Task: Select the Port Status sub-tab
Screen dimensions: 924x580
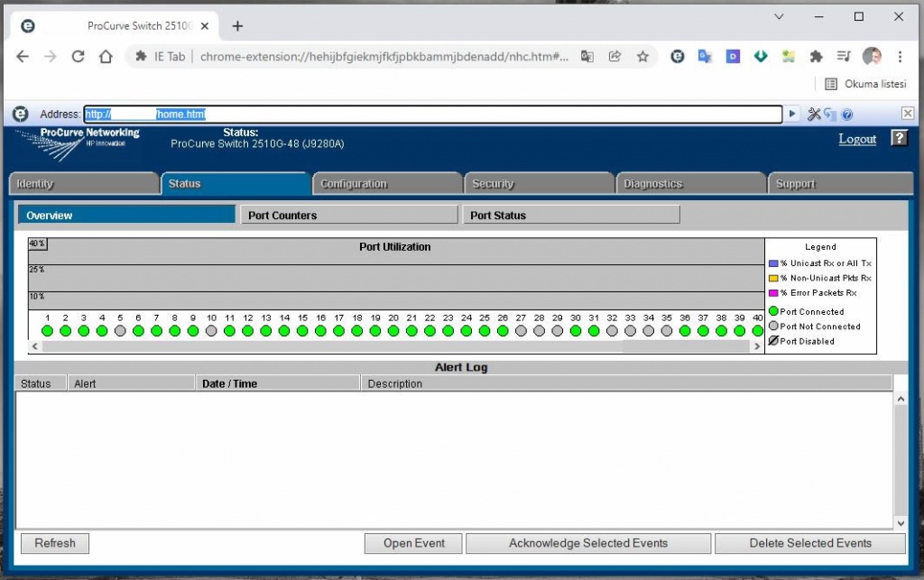Action: 570,216
